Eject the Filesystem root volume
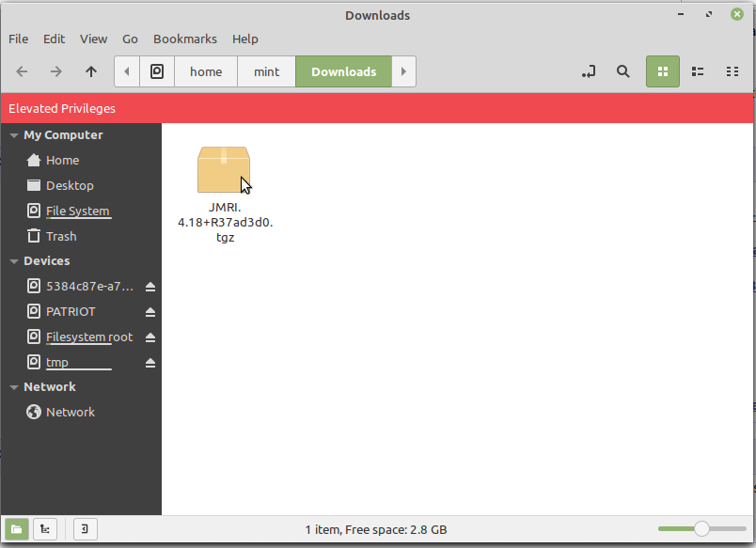The height and width of the screenshot is (548, 756). click(150, 337)
